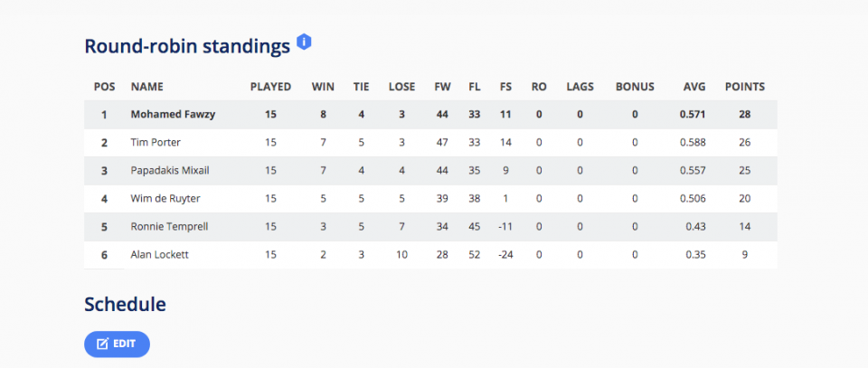Click the Round-robin standings heading
This screenshot has width=868, height=368.
[187, 46]
